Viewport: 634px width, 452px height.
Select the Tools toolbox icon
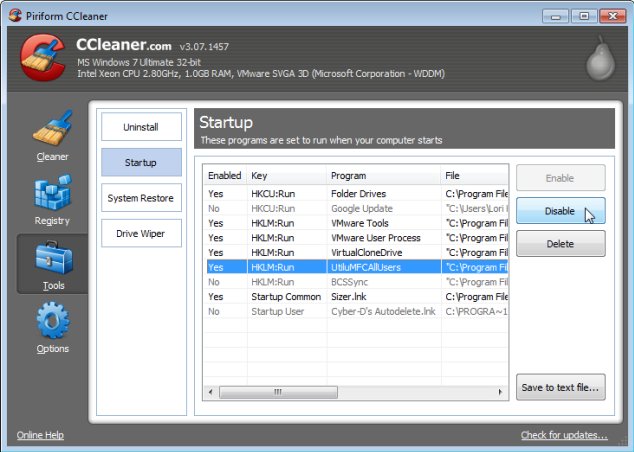coord(52,260)
